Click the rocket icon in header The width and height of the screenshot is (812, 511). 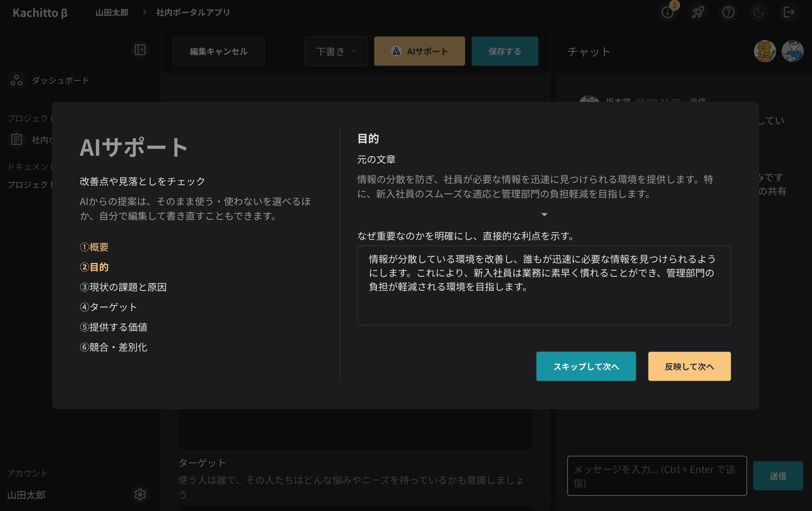point(698,12)
